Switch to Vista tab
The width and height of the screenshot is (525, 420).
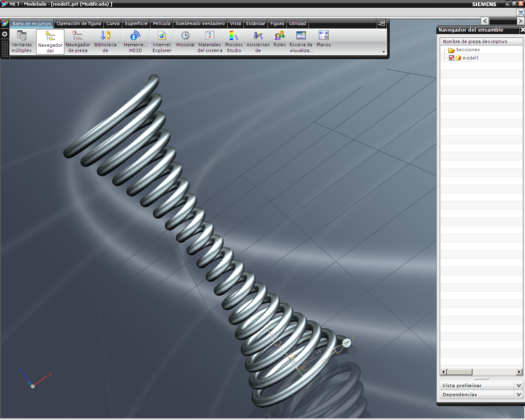click(235, 23)
